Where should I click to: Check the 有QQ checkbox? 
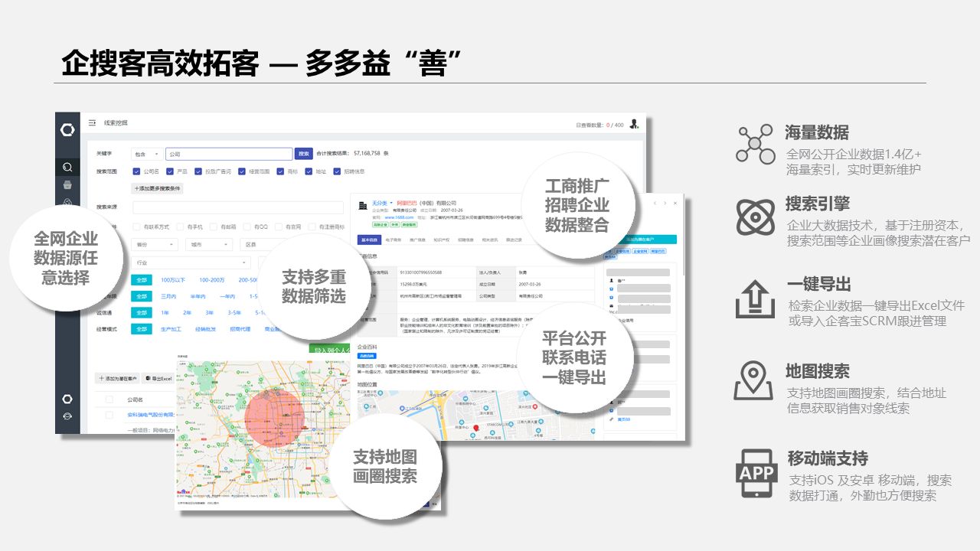tap(249, 227)
